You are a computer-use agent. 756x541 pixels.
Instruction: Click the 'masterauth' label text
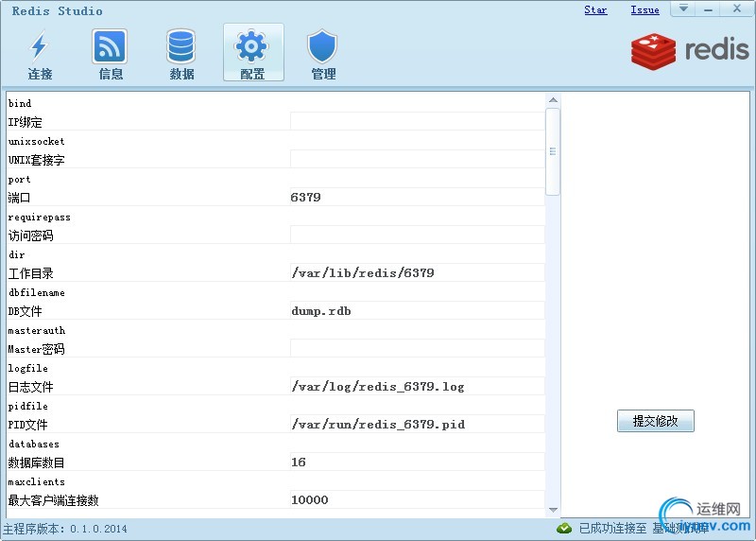(x=37, y=331)
